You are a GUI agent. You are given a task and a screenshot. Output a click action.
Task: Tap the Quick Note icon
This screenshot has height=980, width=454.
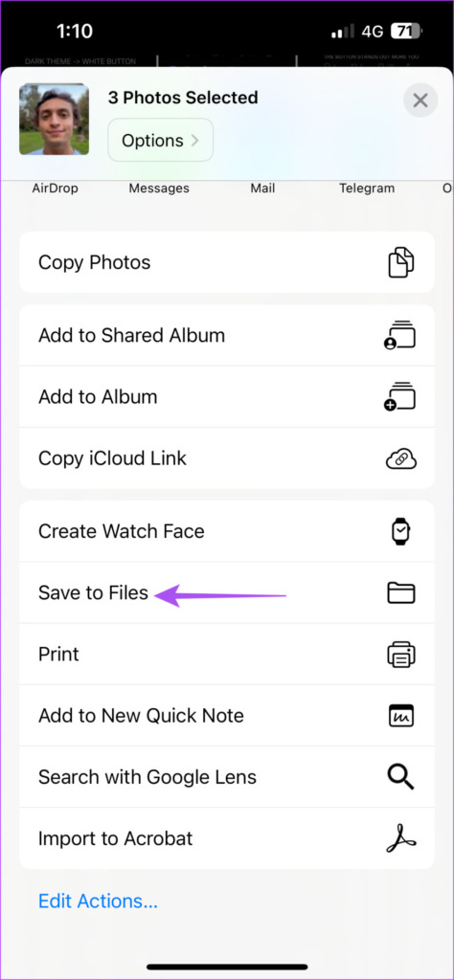[401, 716]
